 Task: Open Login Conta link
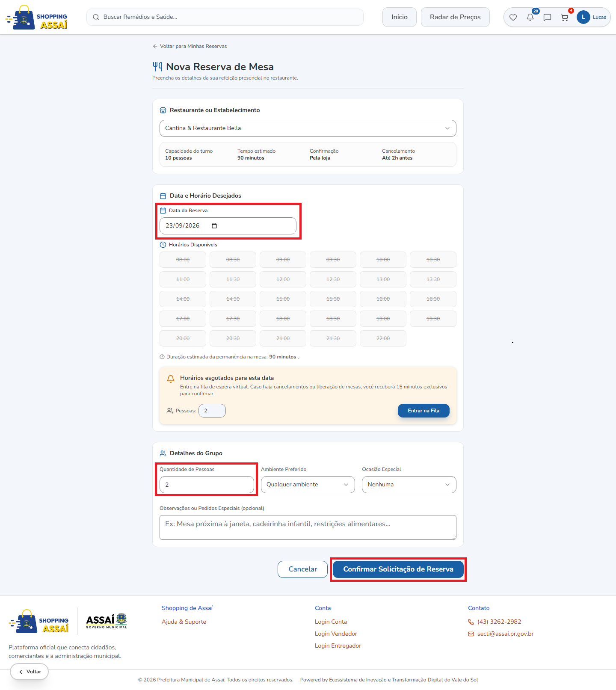coord(331,622)
